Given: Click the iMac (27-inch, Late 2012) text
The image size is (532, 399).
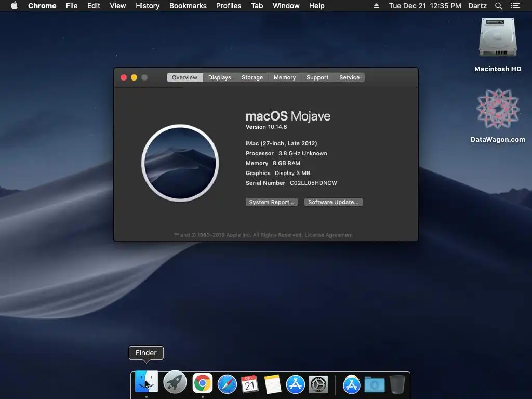Looking at the screenshot, I should click(281, 143).
